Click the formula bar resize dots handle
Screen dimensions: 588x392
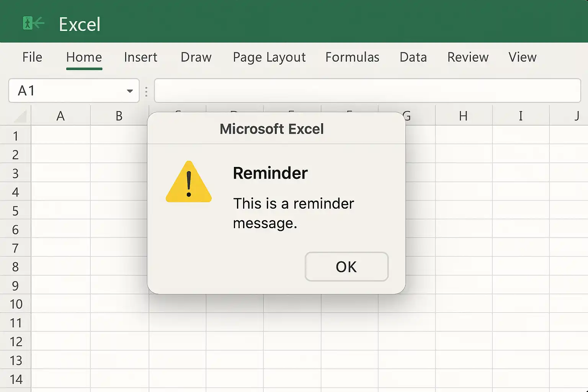pos(146,91)
